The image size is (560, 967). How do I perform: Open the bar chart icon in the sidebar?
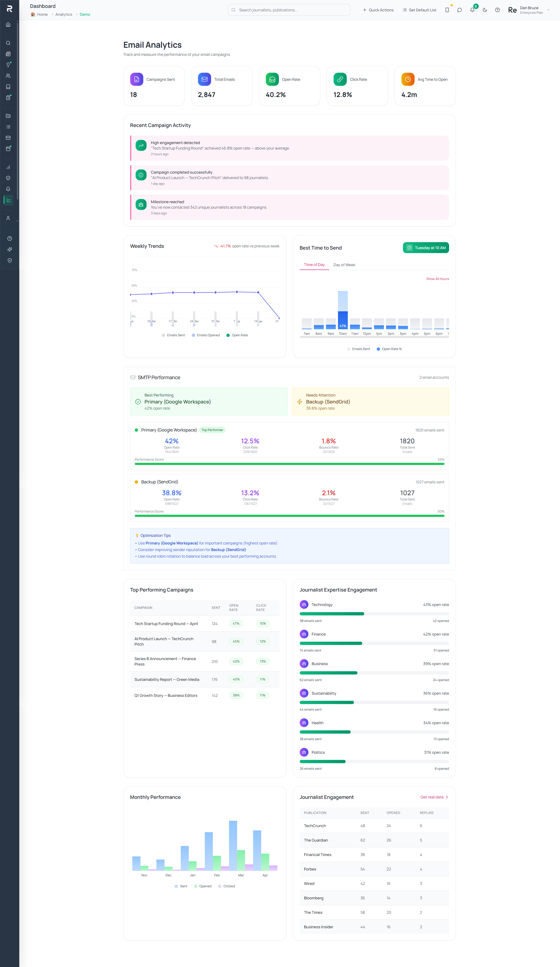[8, 167]
